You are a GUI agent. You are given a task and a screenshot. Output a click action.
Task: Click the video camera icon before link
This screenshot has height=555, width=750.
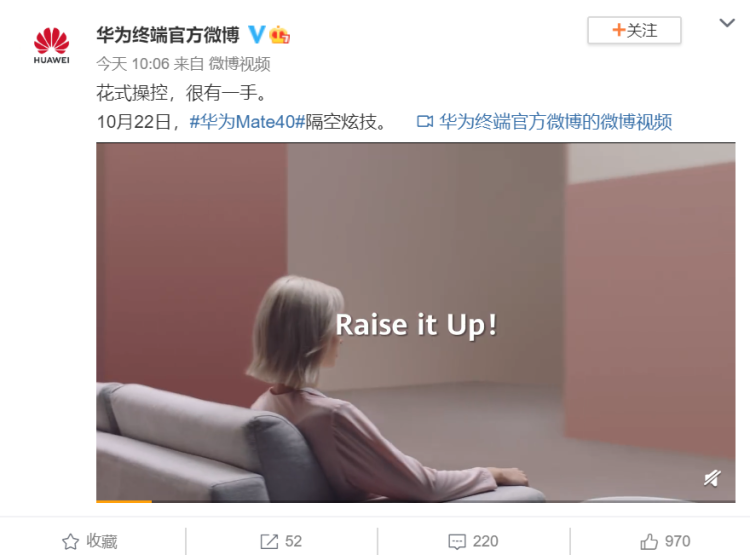pos(425,122)
